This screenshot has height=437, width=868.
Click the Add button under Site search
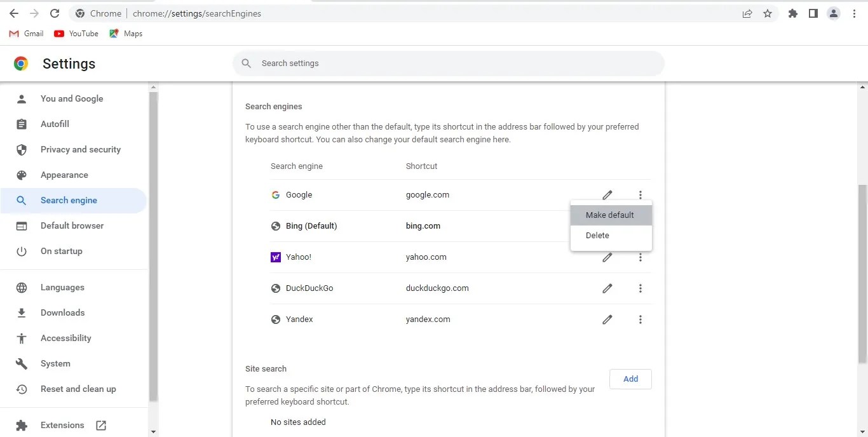tap(630, 379)
